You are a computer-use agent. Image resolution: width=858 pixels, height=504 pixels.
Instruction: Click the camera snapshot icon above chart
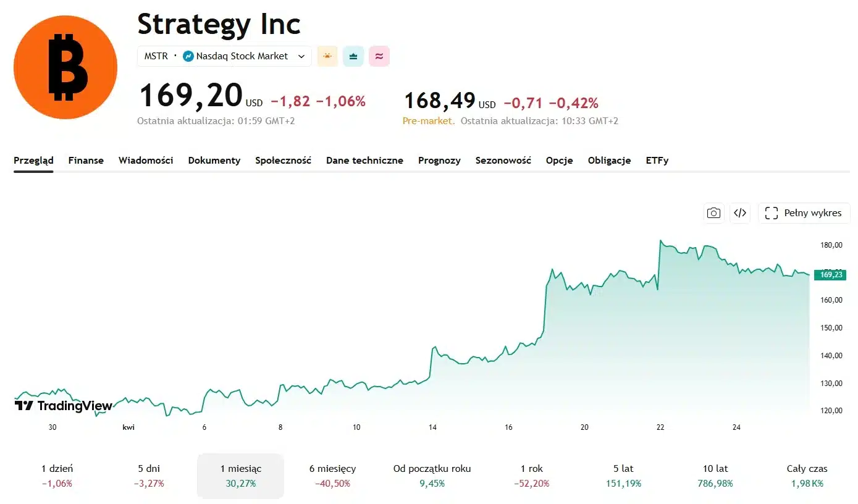[713, 213]
